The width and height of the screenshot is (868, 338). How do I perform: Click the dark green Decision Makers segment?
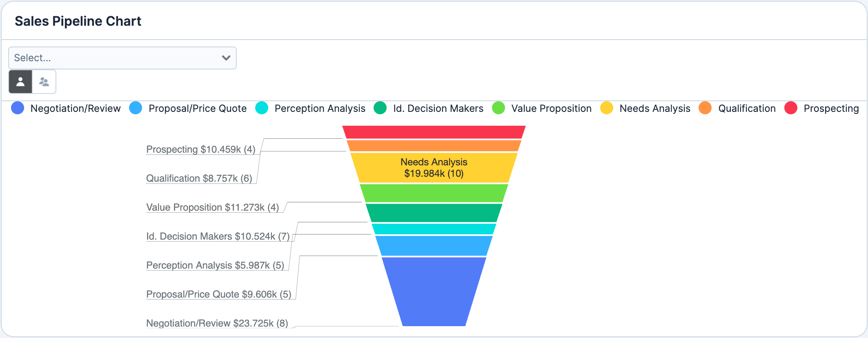click(434, 213)
